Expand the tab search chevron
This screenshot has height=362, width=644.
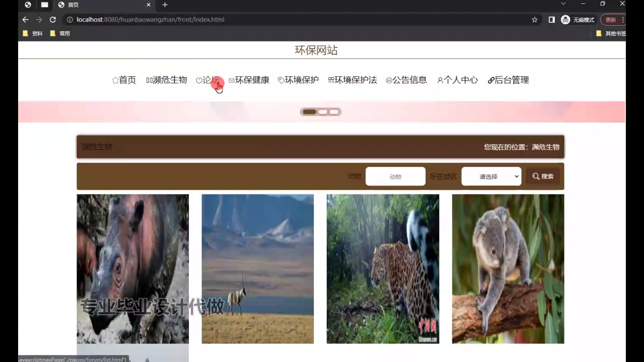(563, 4)
